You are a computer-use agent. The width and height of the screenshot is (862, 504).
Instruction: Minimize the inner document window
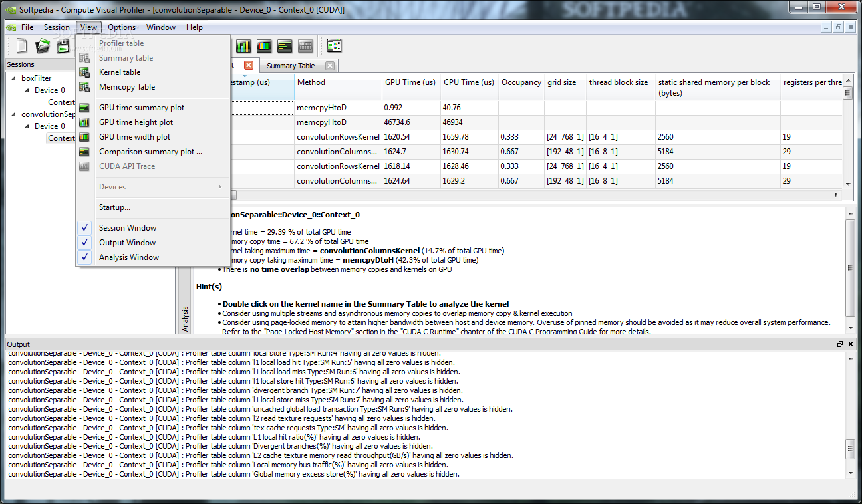click(x=827, y=27)
